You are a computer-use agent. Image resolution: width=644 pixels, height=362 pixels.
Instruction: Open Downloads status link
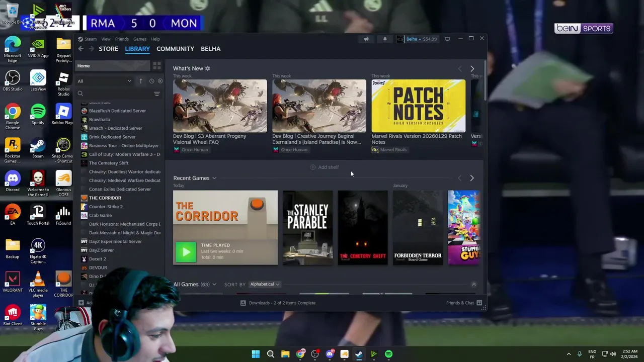(278, 303)
